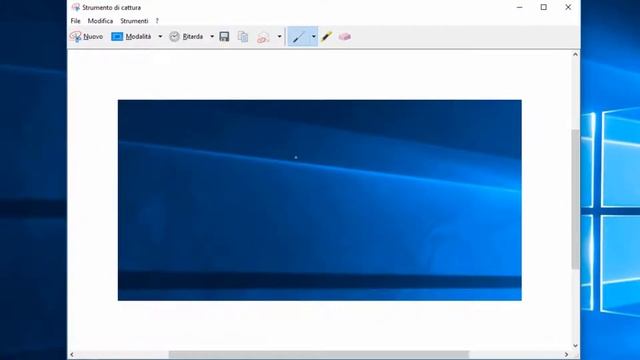
Task: Copy the capture with the copy icon
Action: (x=243, y=37)
